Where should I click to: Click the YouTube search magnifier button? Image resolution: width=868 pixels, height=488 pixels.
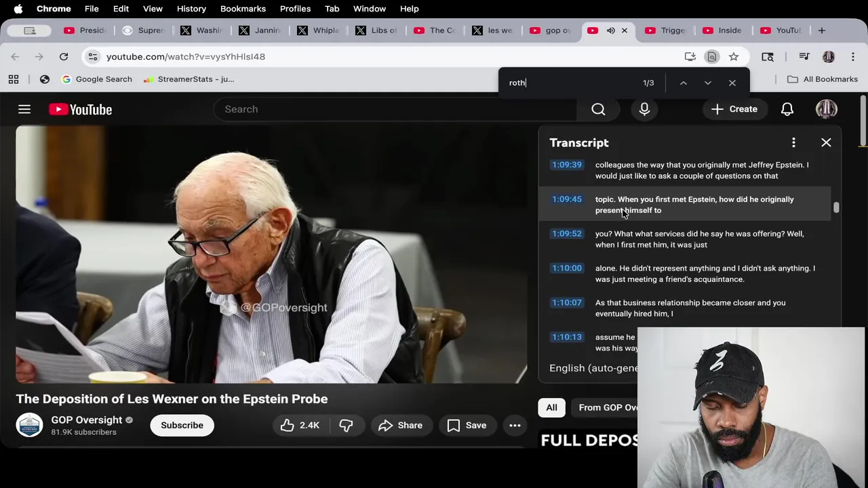click(x=598, y=109)
